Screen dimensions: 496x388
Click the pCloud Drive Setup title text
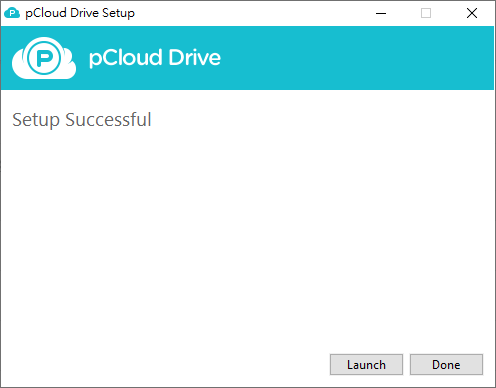point(80,13)
